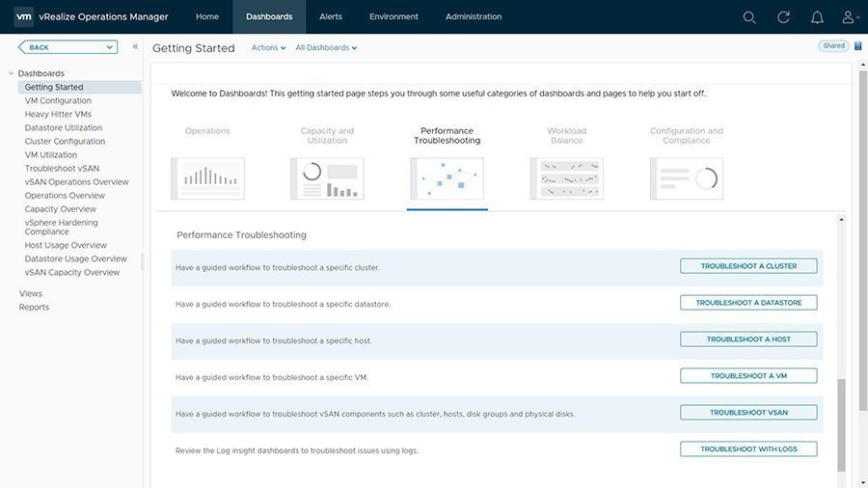Click the Log Insight dashboards description text
The height and width of the screenshot is (488, 868).
point(297,451)
